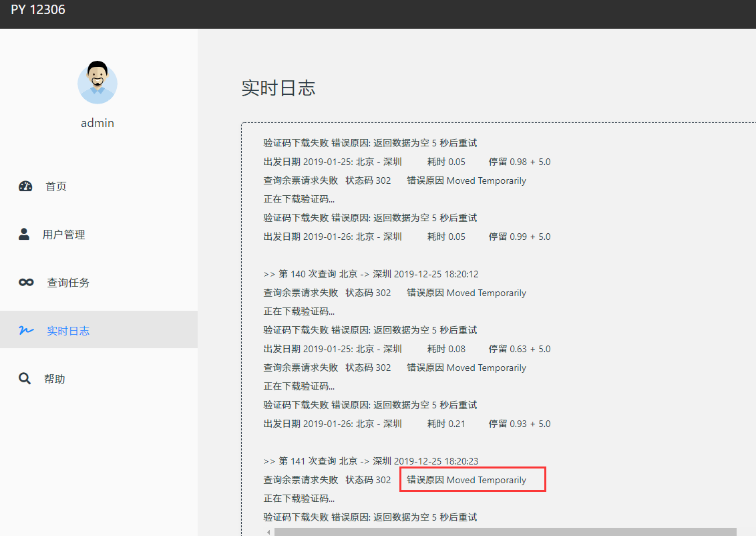Click the admin avatar picture
Screen dimensions: 756x536
pos(98,82)
